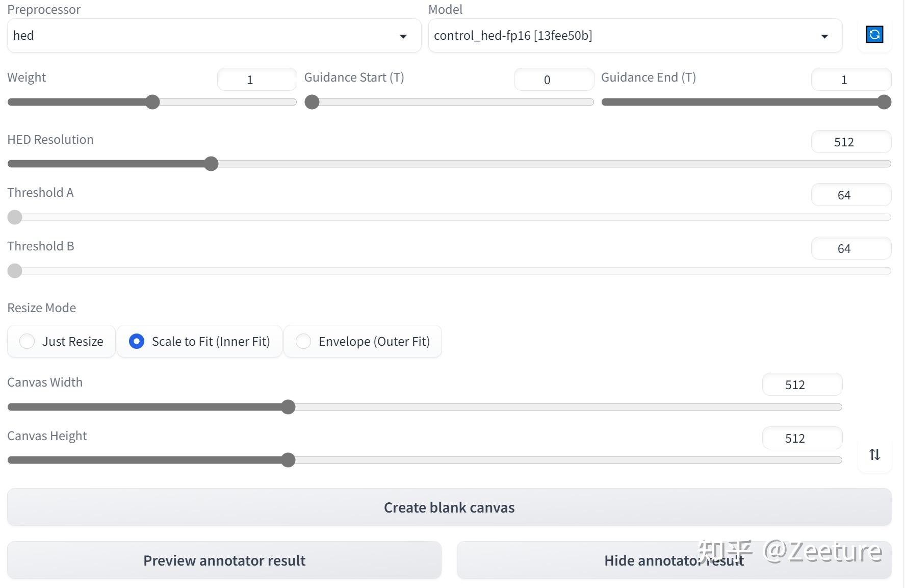Click the HED Resolution value field
The height and width of the screenshot is (588, 905).
pyautogui.click(x=850, y=142)
